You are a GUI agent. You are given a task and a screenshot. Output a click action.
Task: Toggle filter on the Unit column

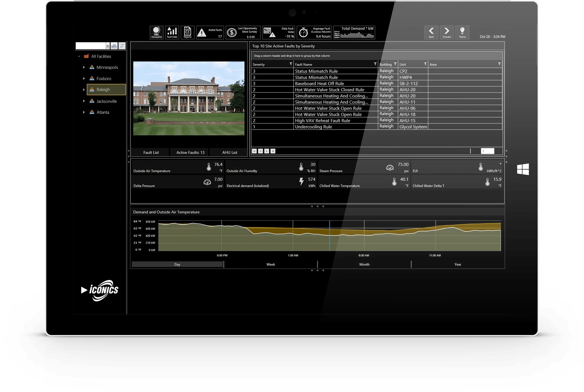click(x=425, y=64)
